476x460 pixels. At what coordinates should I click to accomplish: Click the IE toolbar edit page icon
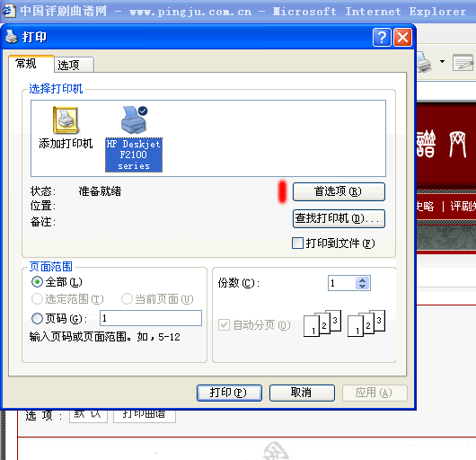pos(463,63)
